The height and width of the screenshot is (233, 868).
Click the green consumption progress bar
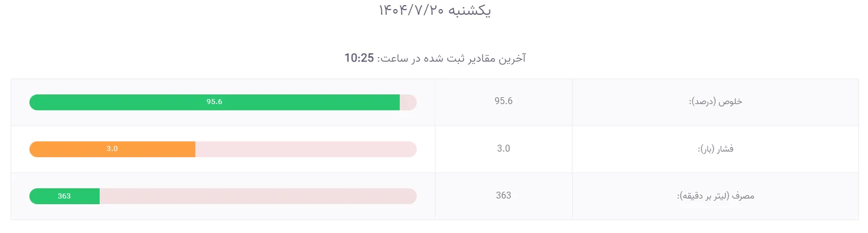click(x=65, y=196)
